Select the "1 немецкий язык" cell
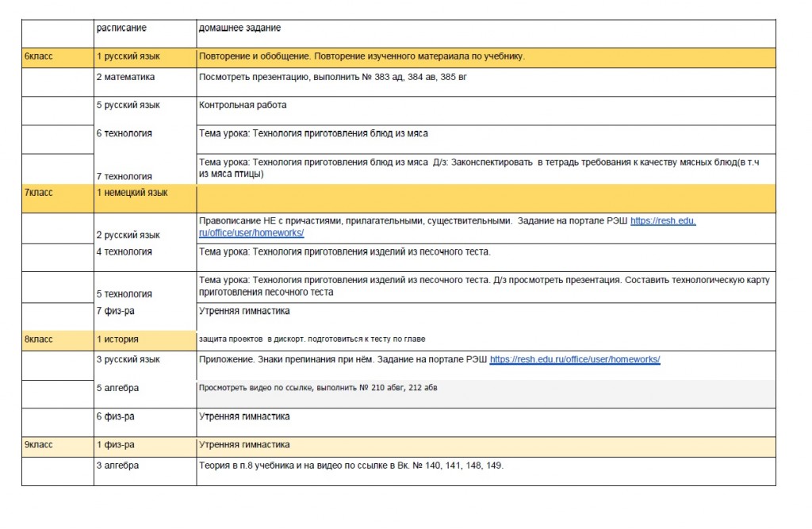This screenshot has height=529, width=812. pyautogui.click(x=132, y=193)
